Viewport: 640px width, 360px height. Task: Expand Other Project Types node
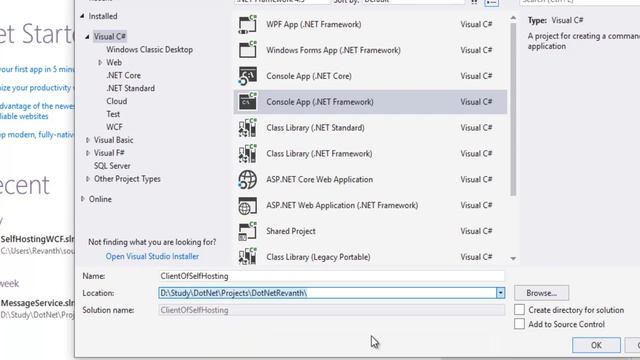(x=87, y=179)
